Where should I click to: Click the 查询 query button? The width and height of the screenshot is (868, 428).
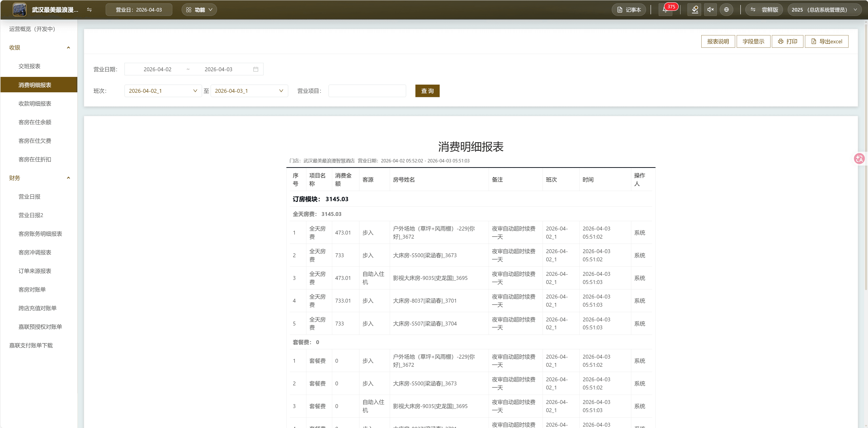click(x=427, y=91)
